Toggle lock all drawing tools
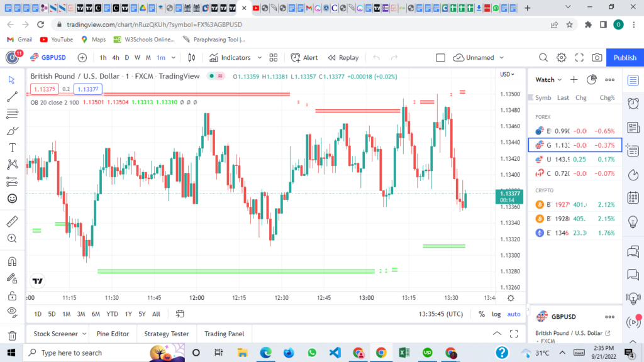Image resolution: width=644 pixels, height=362 pixels. tap(12, 295)
